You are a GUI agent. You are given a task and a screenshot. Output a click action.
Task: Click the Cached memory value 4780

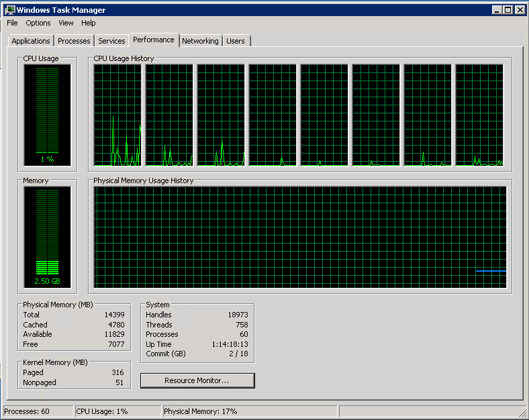(x=116, y=325)
